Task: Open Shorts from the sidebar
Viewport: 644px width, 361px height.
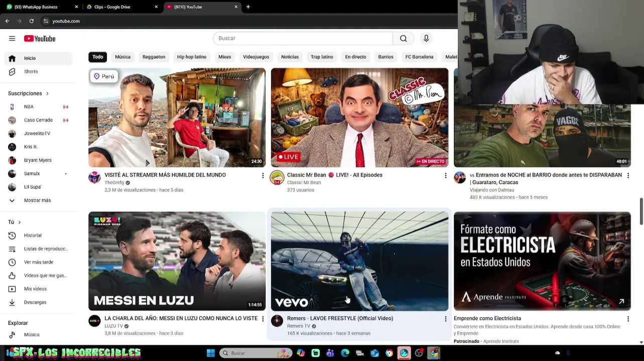Action: pos(38,72)
